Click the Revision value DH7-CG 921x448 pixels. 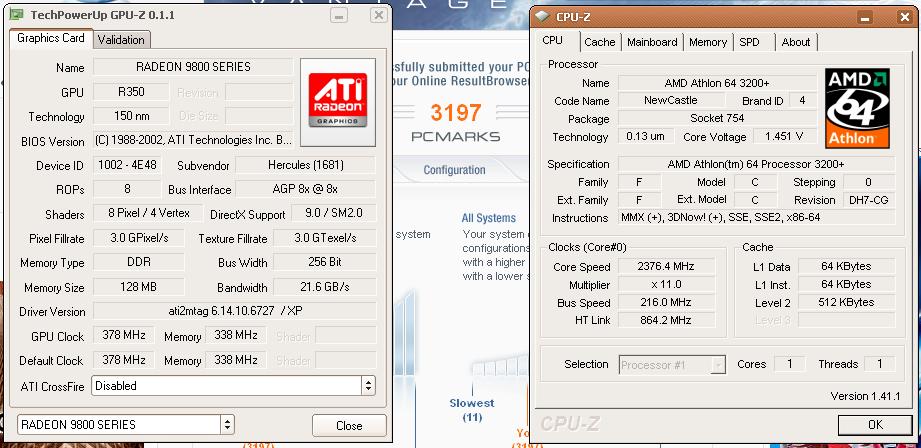click(869, 200)
